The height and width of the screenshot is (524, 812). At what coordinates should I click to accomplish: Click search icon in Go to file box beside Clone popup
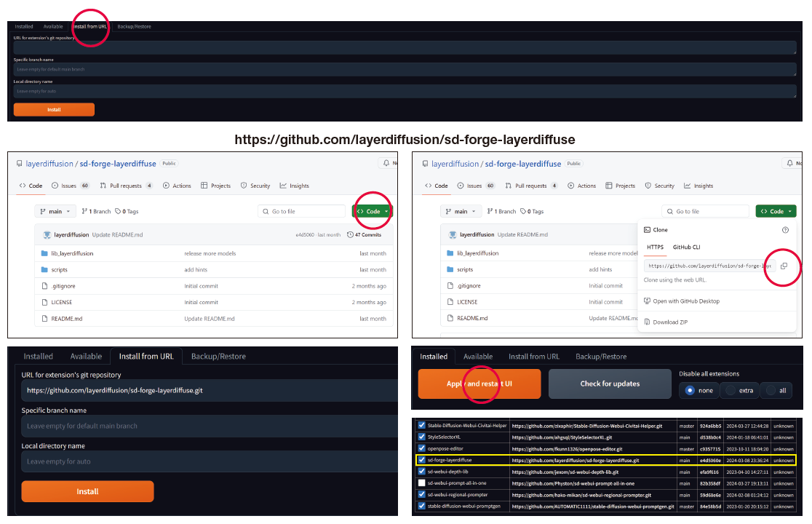point(669,211)
